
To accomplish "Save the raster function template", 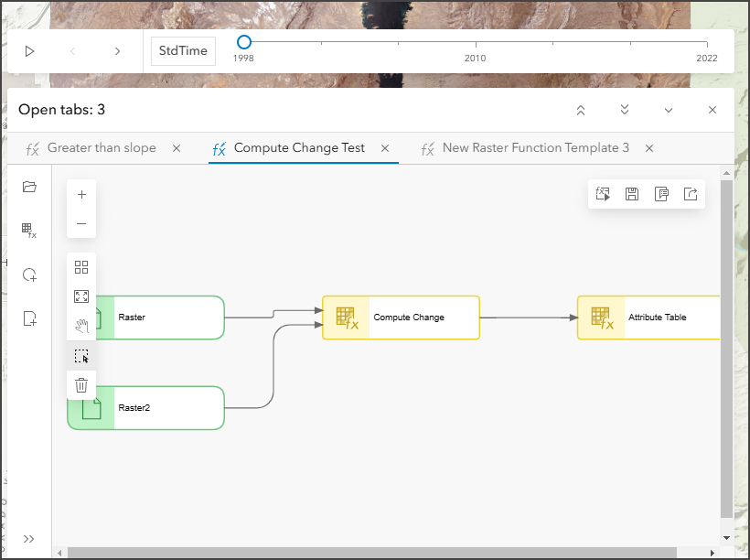I will point(631,193).
